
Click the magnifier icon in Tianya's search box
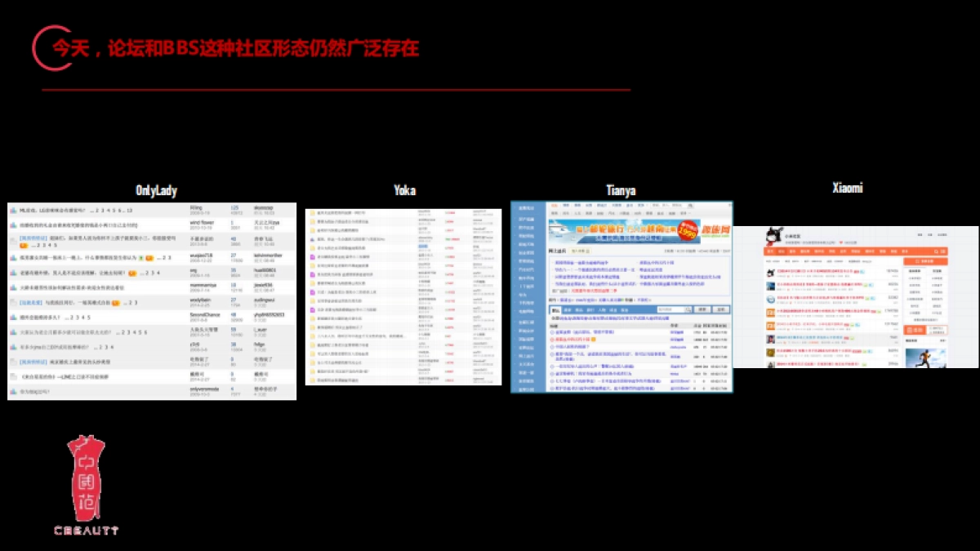pyautogui.click(x=688, y=309)
